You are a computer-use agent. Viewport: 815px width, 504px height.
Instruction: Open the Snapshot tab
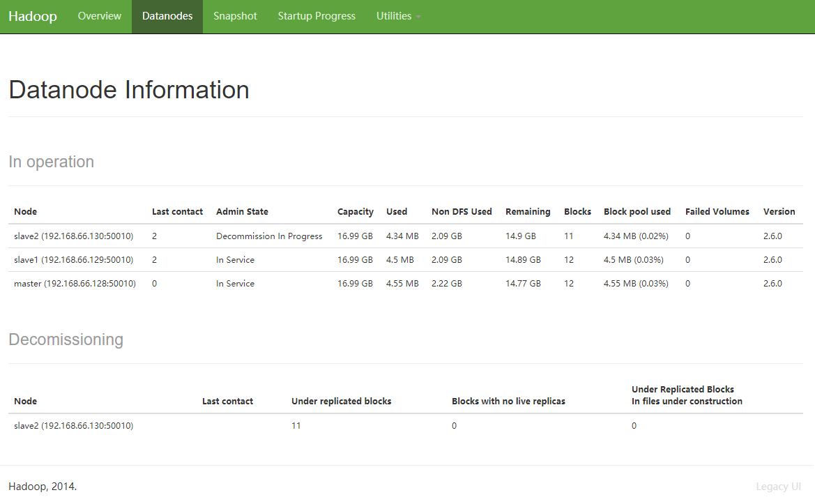tap(235, 16)
